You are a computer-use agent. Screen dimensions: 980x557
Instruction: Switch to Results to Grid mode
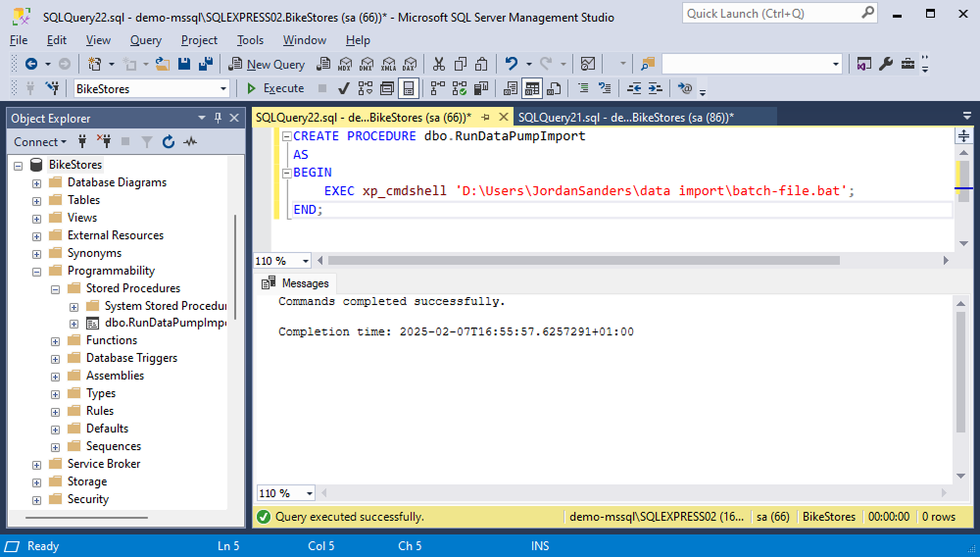tap(532, 89)
